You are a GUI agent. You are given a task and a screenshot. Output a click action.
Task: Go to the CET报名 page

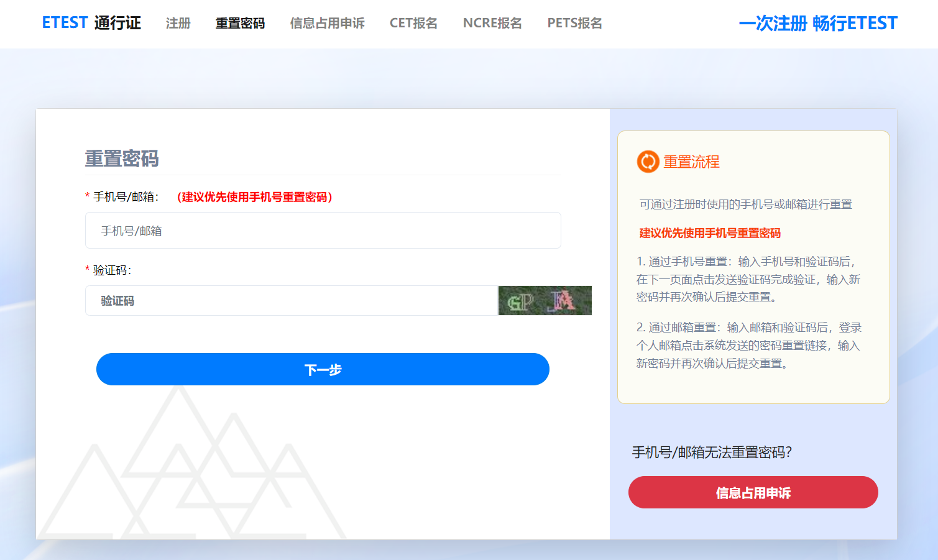coord(413,24)
